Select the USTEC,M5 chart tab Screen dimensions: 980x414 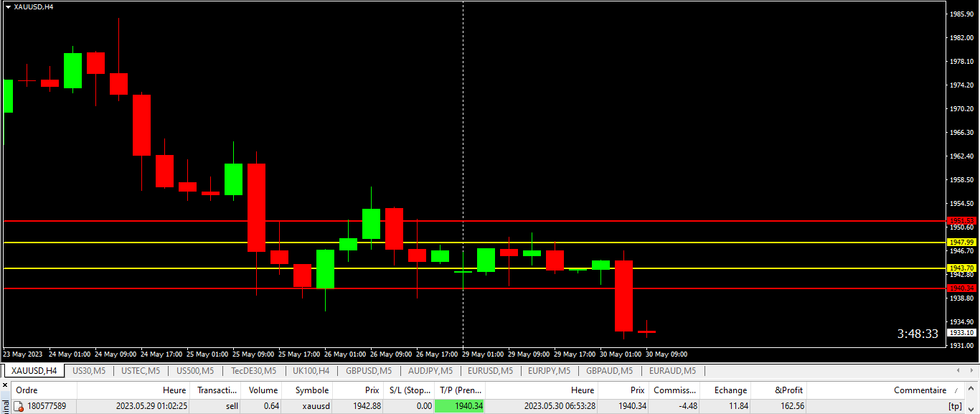[x=142, y=371]
